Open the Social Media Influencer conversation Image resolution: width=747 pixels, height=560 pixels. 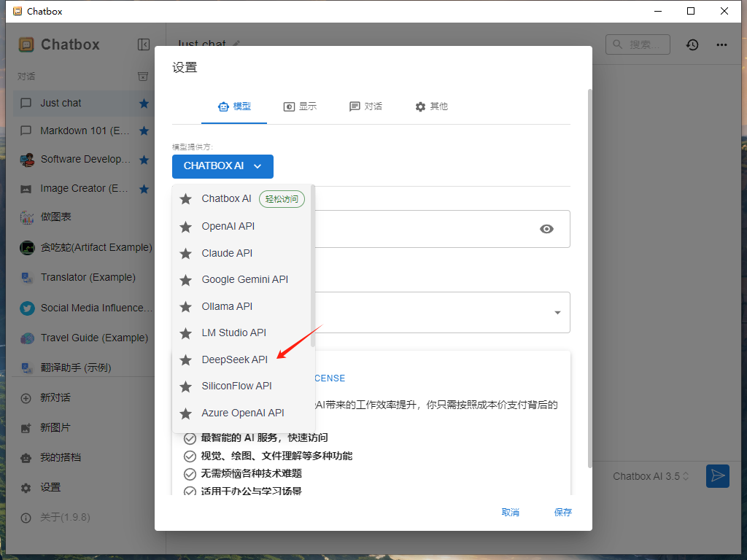tap(83, 308)
